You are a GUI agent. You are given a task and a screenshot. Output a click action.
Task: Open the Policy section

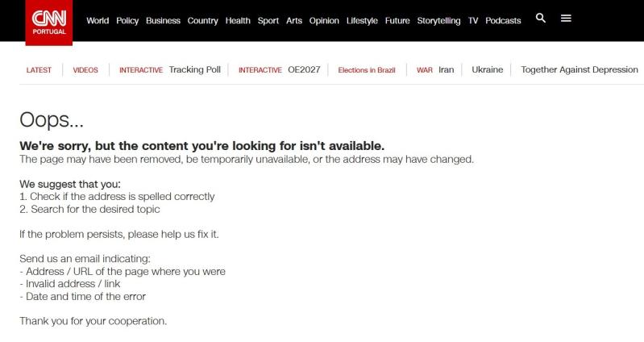click(x=127, y=20)
